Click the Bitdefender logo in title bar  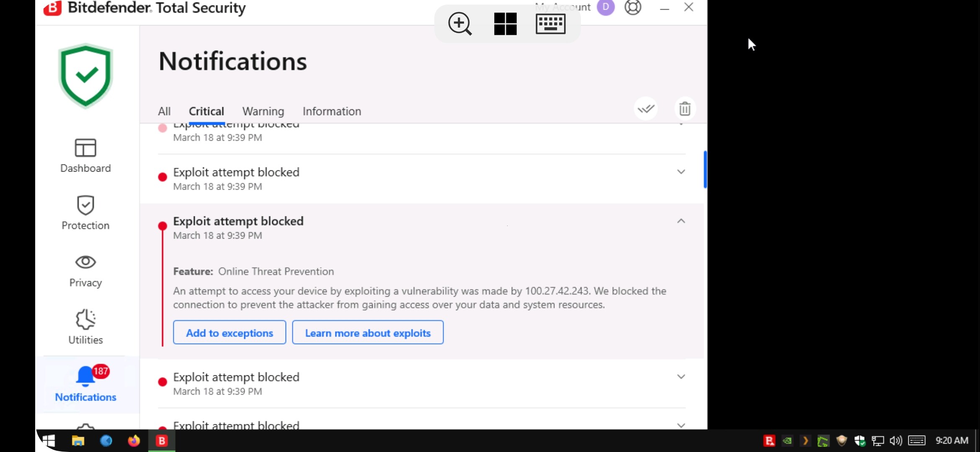tap(52, 8)
